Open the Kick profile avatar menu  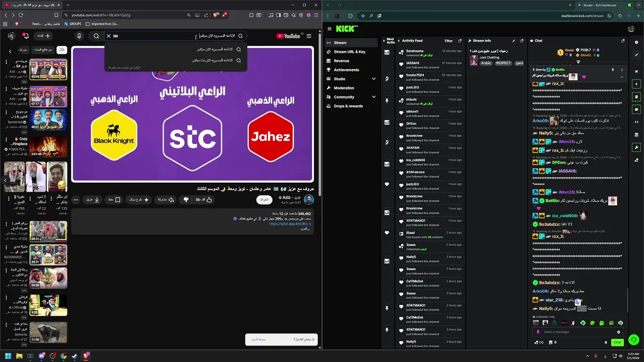(x=630, y=29)
